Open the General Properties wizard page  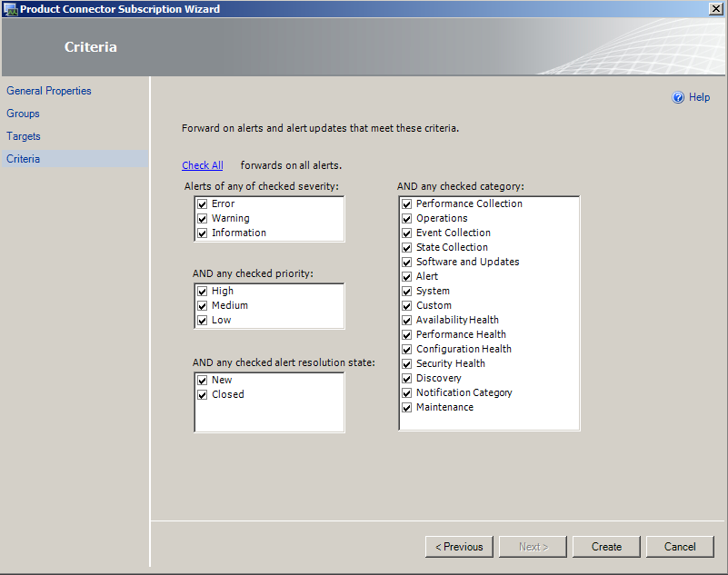[x=49, y=91]
